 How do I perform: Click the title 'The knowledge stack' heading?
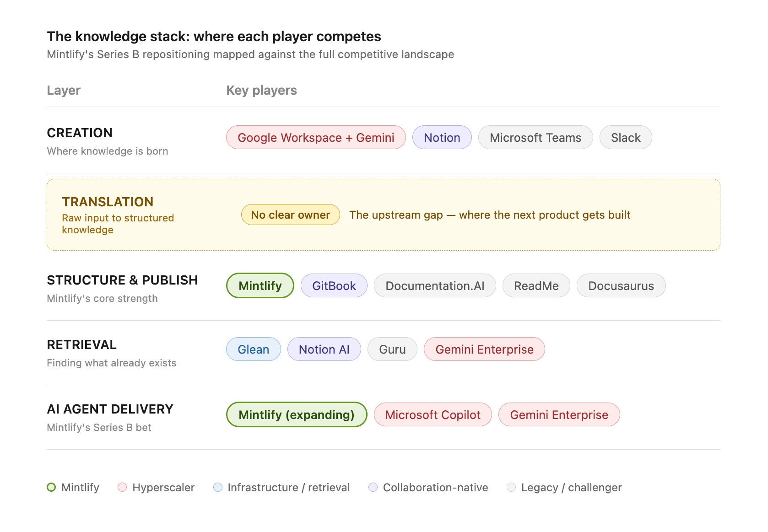click(214, 36)
